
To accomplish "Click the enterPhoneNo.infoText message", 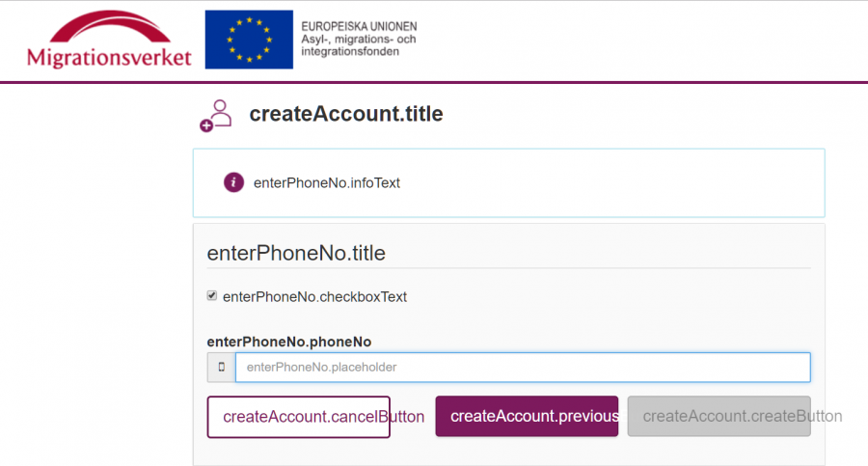I will pyautogui.click(x=326, y=182).
